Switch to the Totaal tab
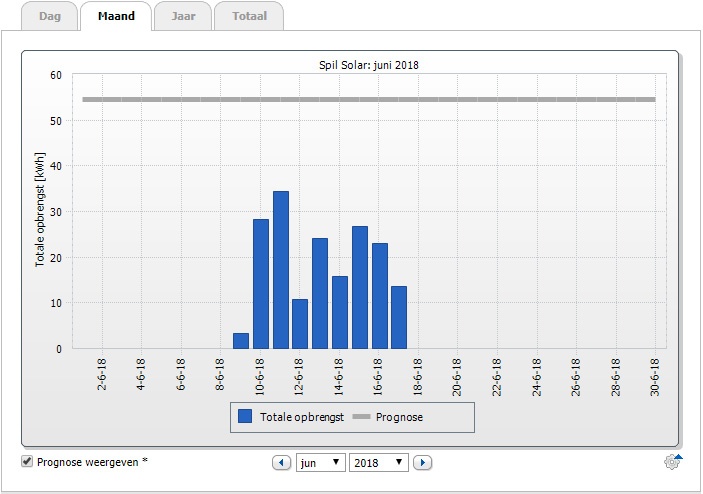Viewport: 703px width, 494px height. coord(249,16)
